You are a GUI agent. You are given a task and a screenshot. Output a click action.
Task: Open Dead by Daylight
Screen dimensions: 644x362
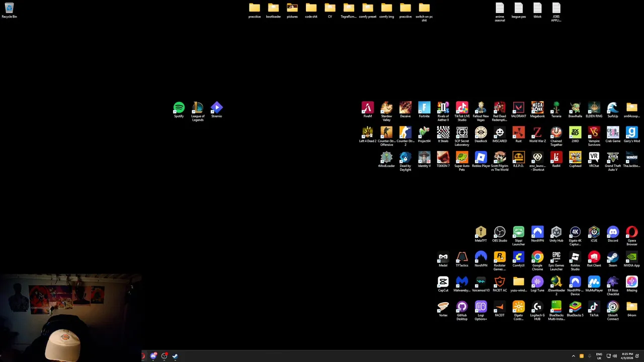click(x=405, y=161)
